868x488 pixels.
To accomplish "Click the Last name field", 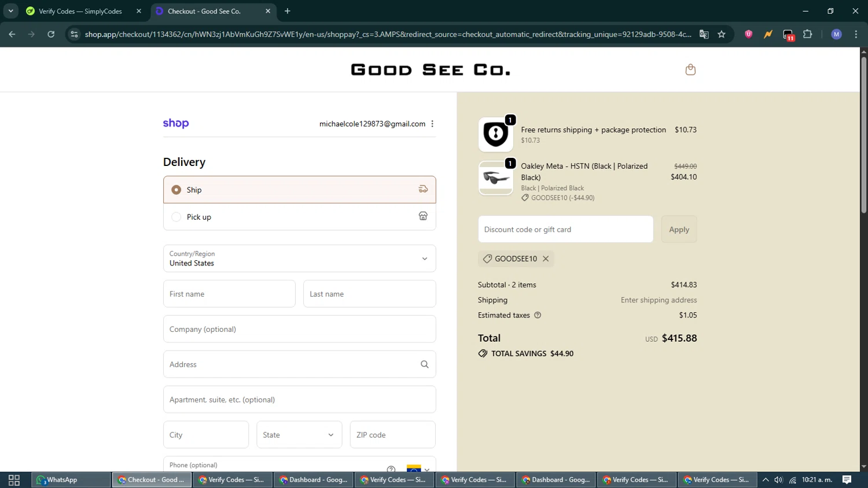I will point(369,294).
